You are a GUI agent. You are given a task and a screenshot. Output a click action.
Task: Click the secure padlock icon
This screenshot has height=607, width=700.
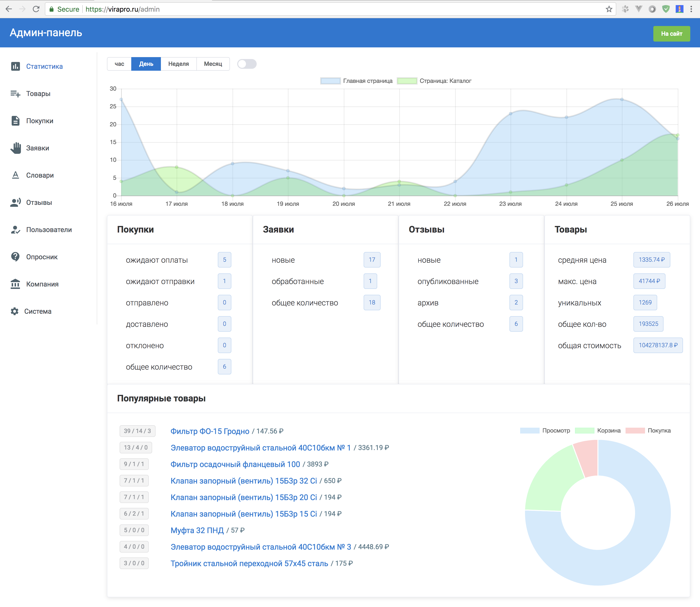coord(52,9)
